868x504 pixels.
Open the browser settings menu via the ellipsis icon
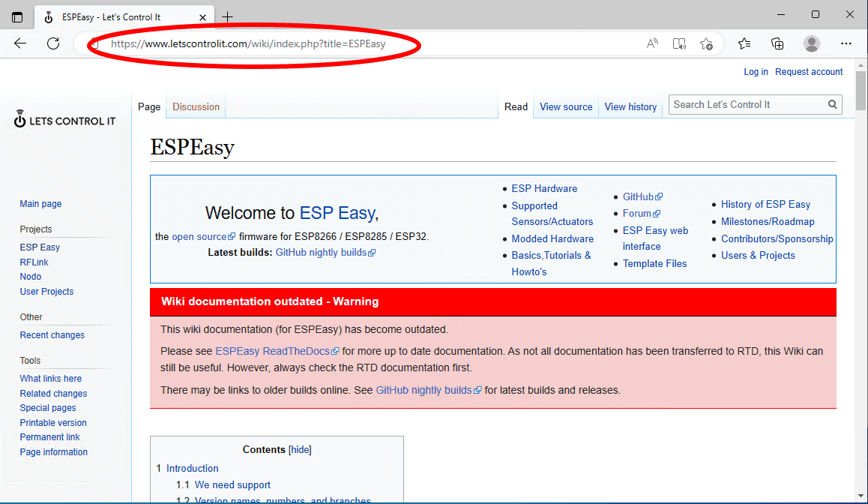846,43
